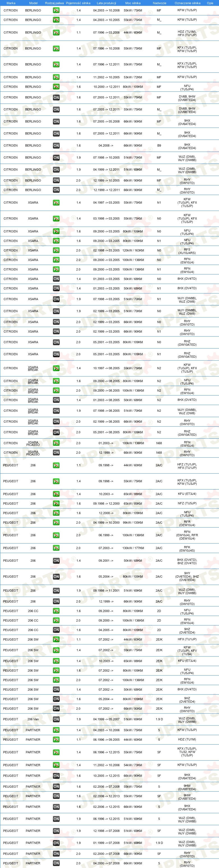The height and width of the screenshot is (868, 219).
Task: Click petrol icon in Peugeot 206 RFR 99kW row
Action: pos(56,523)
